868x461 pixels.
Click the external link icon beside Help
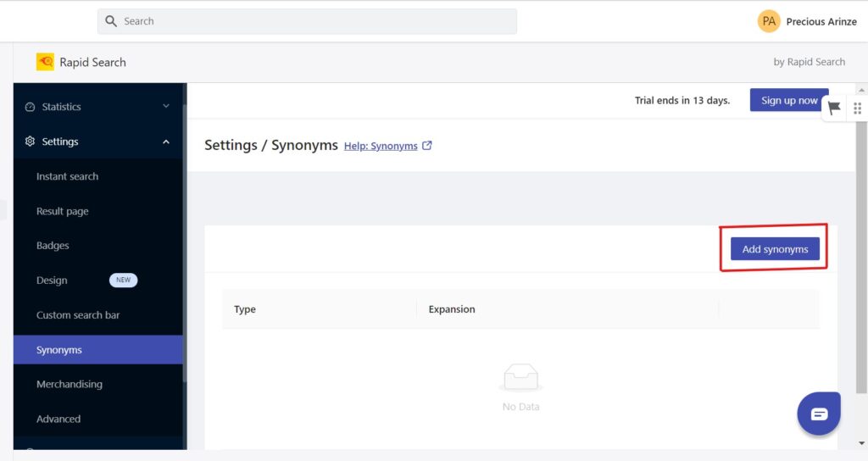[427, 146]
